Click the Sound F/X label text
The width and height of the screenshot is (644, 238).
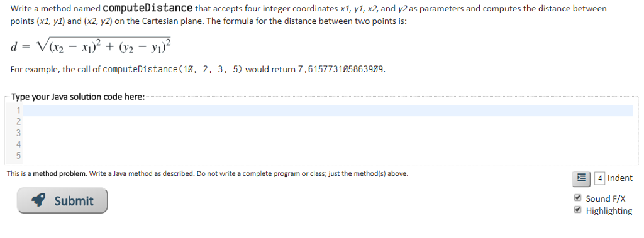pos(606,198)
